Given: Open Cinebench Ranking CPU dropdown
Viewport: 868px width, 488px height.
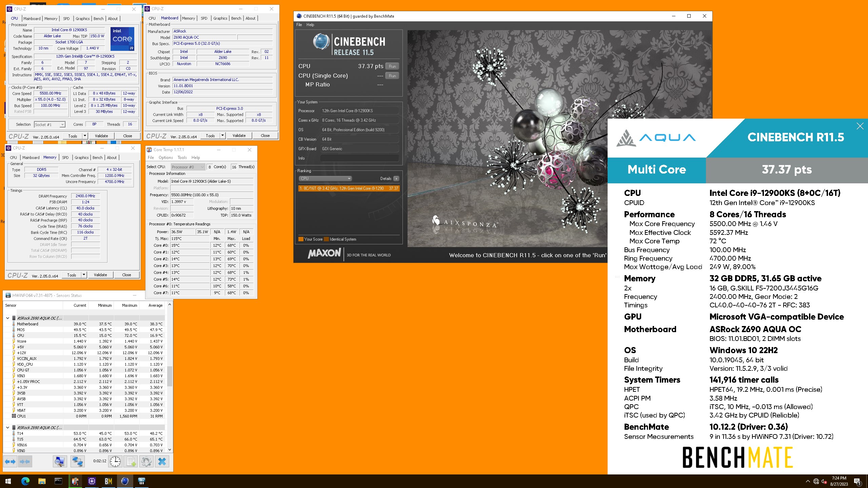Looking at the screenshot, I should pyautogui.click(x=325, y=179).
